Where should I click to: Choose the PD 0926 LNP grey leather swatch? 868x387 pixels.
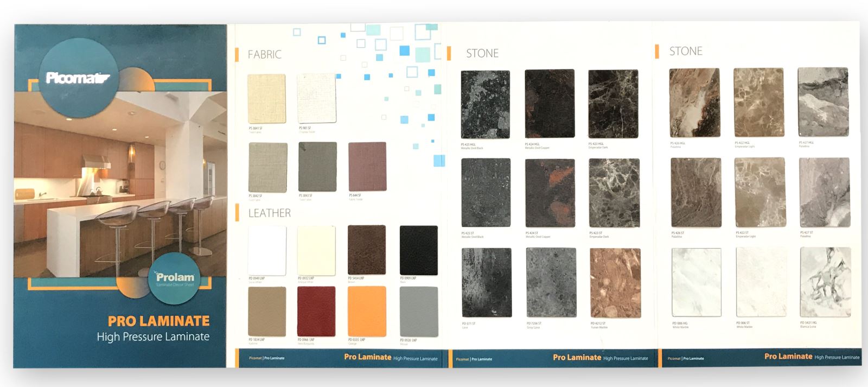(x=419, y=312)
